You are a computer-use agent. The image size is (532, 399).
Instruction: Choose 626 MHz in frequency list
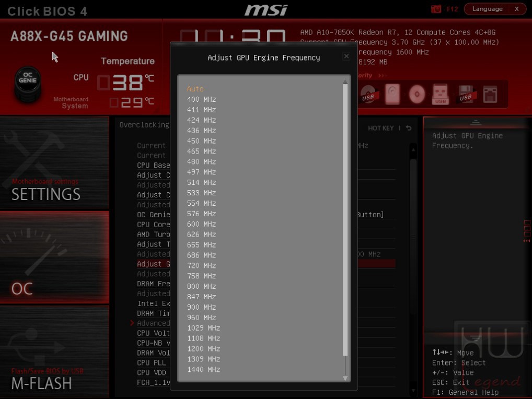201,234
